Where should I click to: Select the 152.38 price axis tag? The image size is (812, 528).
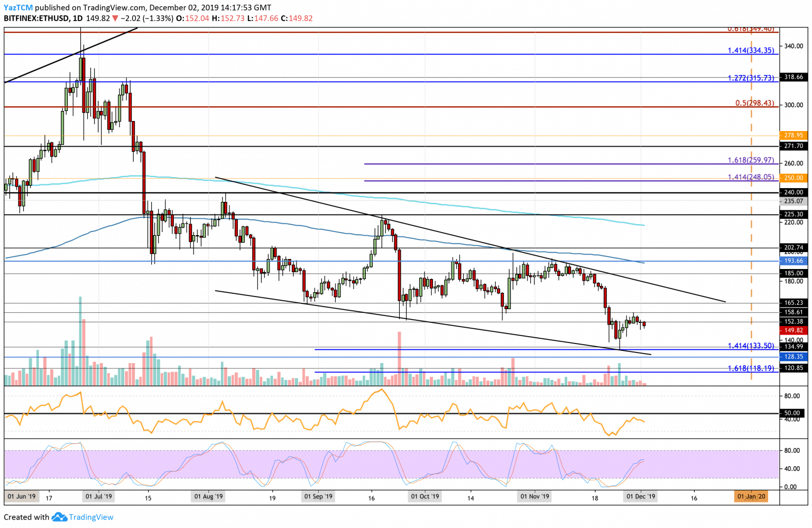[793, 321]
